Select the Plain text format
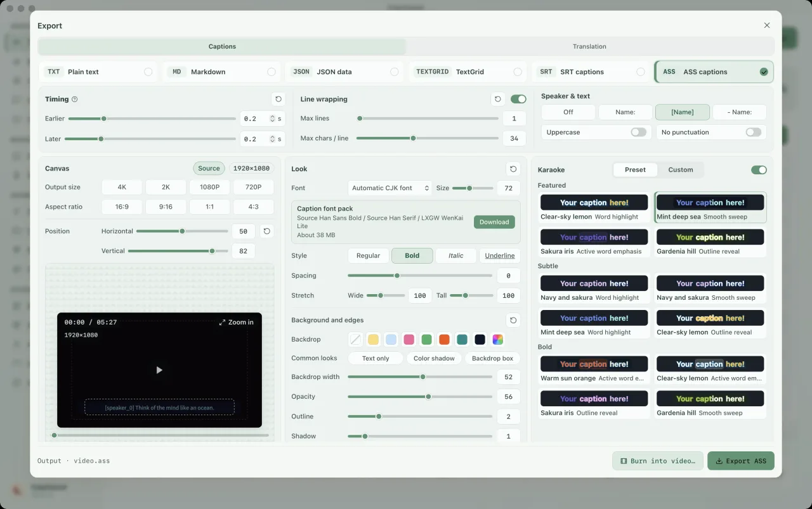The width and height of the screenshot is (812, 509). (x=98, y=72)
